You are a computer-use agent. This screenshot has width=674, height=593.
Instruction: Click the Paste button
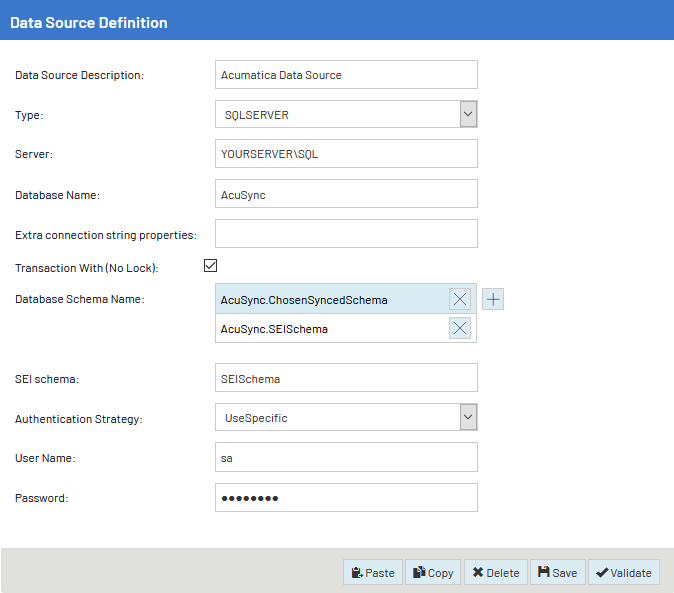[373, 572]
